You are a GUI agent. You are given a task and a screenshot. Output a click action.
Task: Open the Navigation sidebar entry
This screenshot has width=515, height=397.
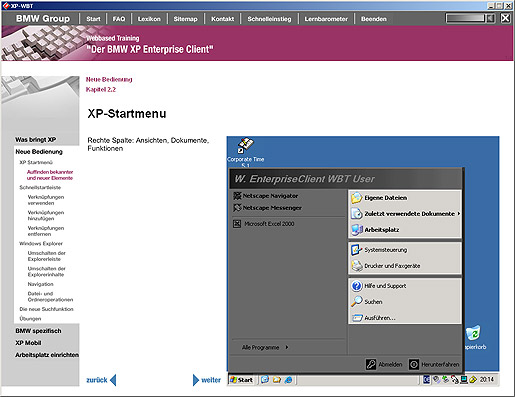41,284
